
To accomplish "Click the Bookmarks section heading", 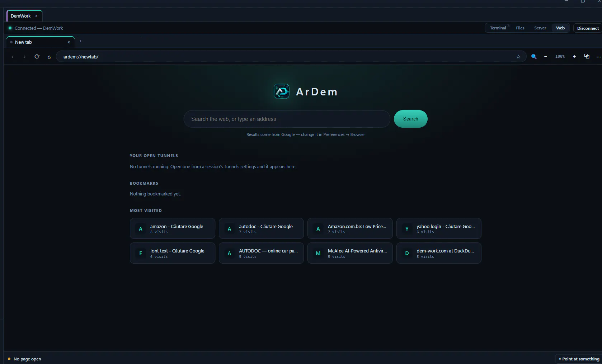I will pyautogui.click(x=144, y=183).
